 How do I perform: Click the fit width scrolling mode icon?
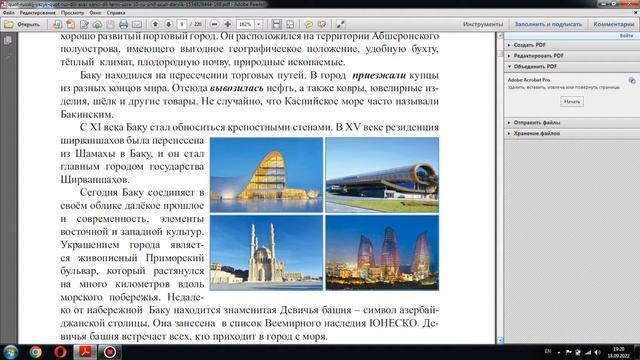tap(276, 24)
